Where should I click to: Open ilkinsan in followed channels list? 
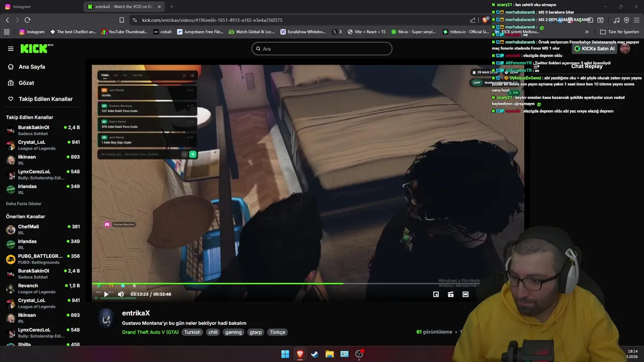click(x=42, y=160)
